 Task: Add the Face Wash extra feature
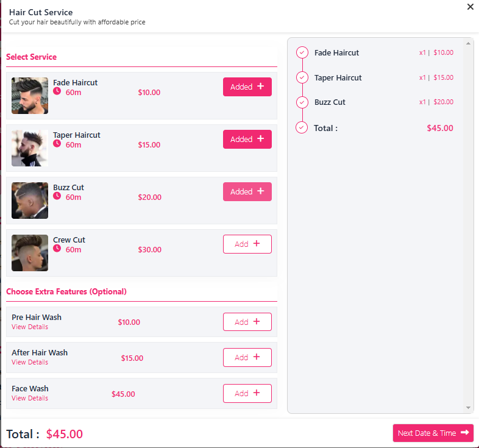point(247,393)
